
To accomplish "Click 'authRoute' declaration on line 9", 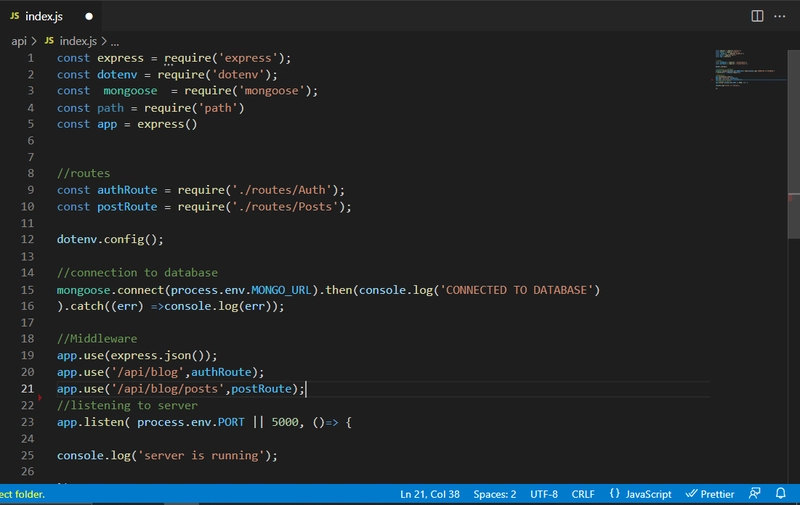I will coord(127,190).
